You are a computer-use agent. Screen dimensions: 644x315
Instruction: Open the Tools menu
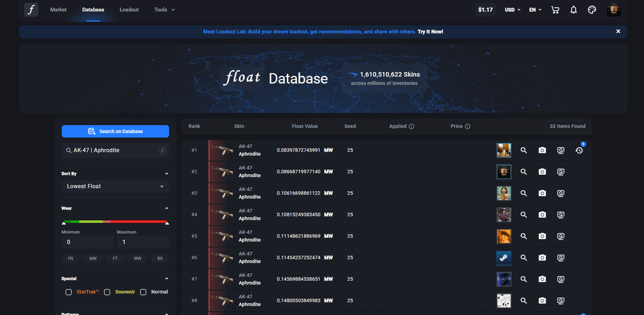click(x=164, y=10)
